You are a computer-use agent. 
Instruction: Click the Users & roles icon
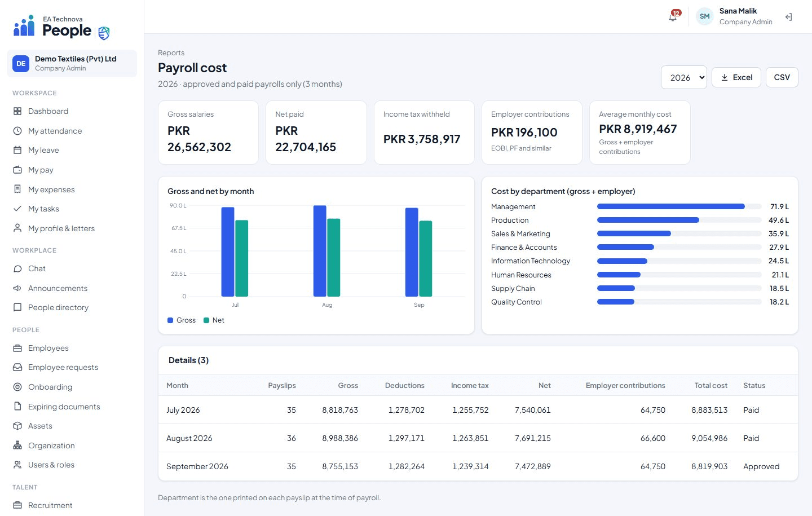[17, 465]
